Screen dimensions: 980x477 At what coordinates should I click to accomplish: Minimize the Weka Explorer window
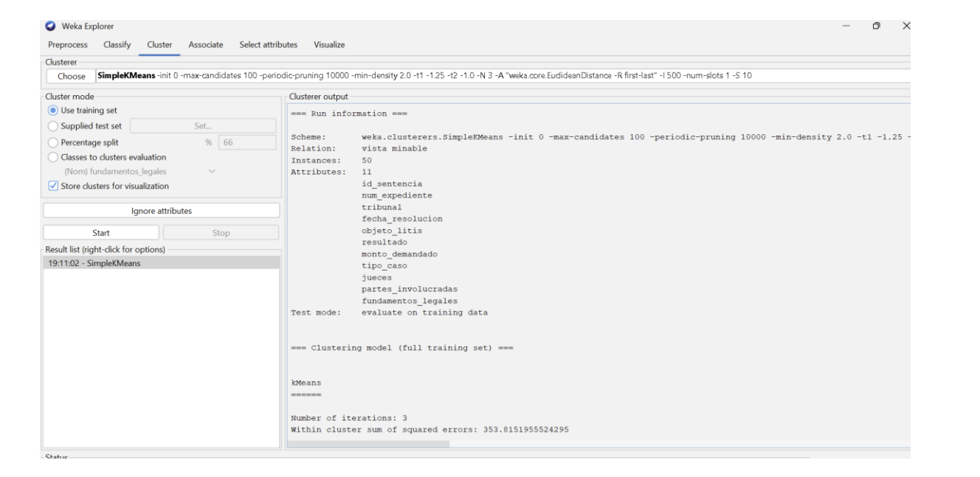point(846,26)
